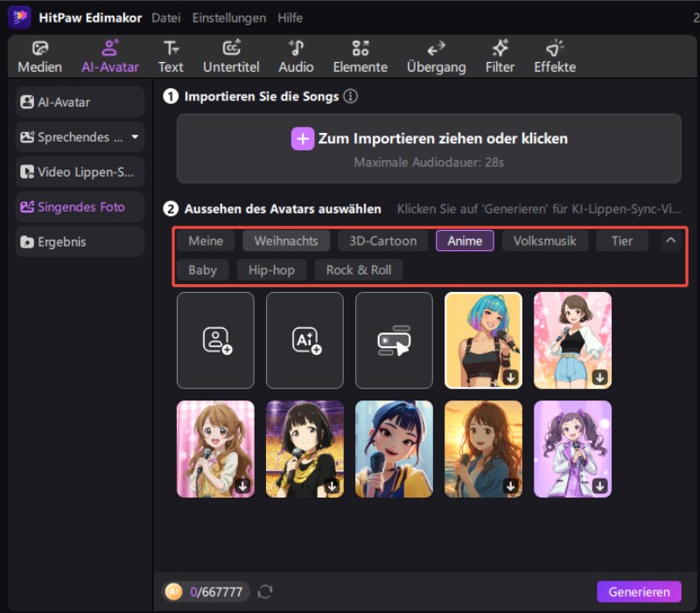Viewport: 700px width, 613px height.
Task: Expand the Sprechendes dropdown arrow
Action: tap(135, 137)
